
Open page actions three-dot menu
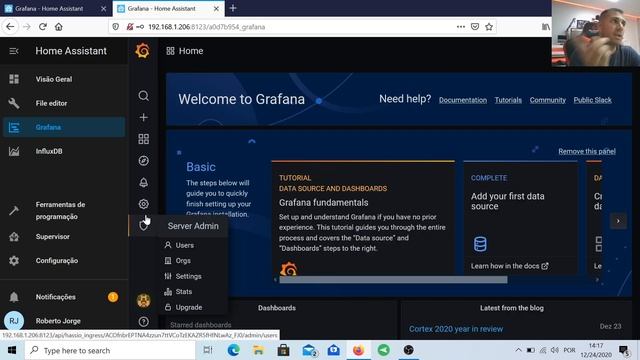point(461,27)
